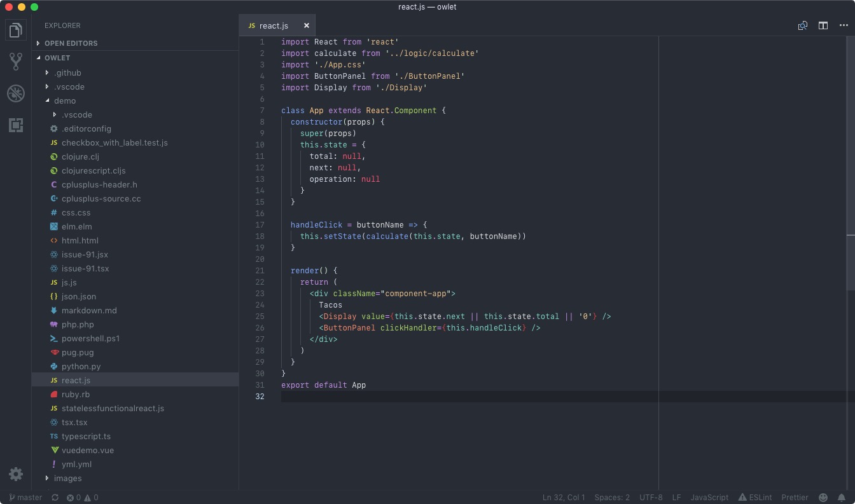855x504 pixels.
Task: Open the Manage gear menu
Action: [16, 474]
